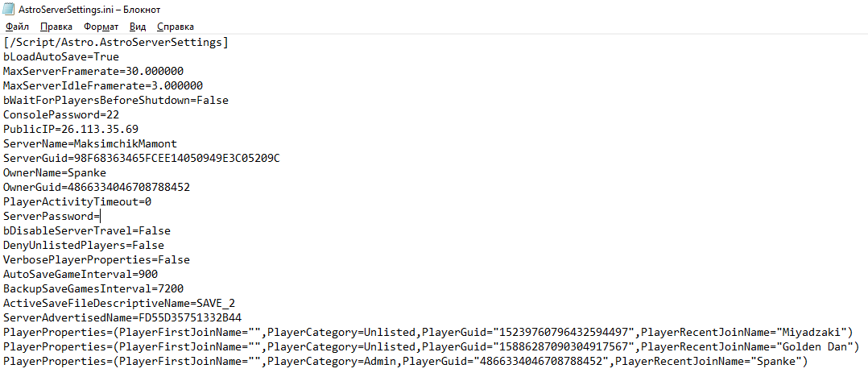This screenshot has width=868, height=377.
Task: Click the PublicIP=26.113.35.69 line
Action: click(x=71, y=130)
